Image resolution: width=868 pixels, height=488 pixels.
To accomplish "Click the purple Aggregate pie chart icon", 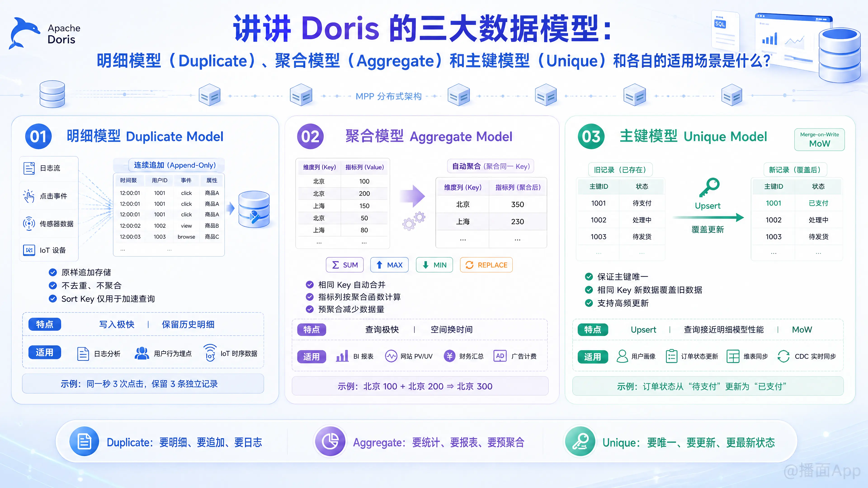I will tap(330, 441).
